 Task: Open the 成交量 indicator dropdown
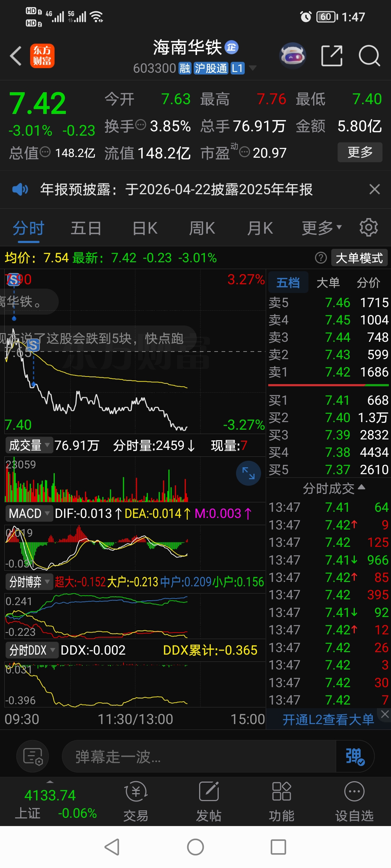tap(29, 445)
